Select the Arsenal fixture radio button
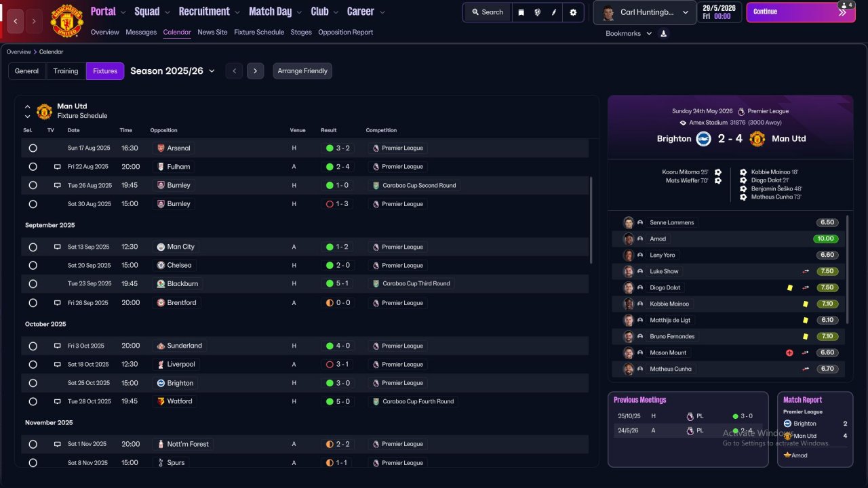The height and width of the screenshot is (488, 868). pos(33,148)
